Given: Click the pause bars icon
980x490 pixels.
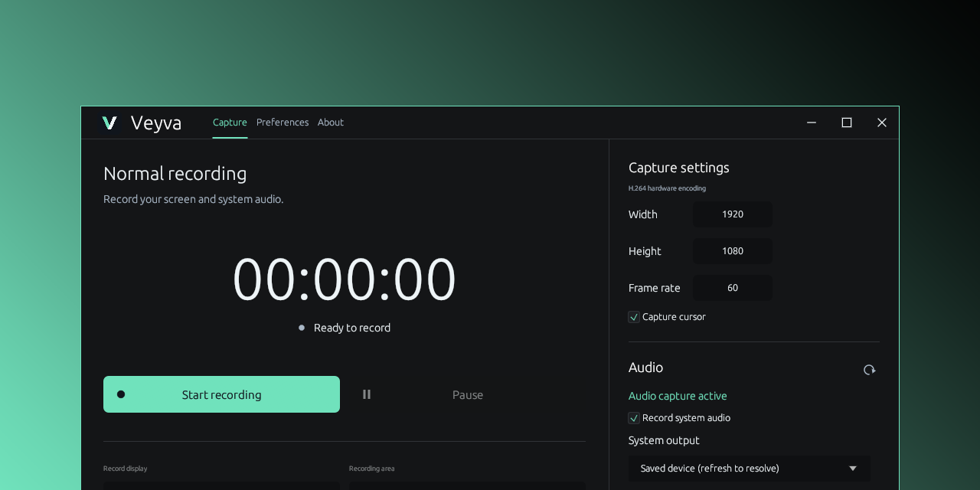Looking at the screenshot, I should (367, 394).
